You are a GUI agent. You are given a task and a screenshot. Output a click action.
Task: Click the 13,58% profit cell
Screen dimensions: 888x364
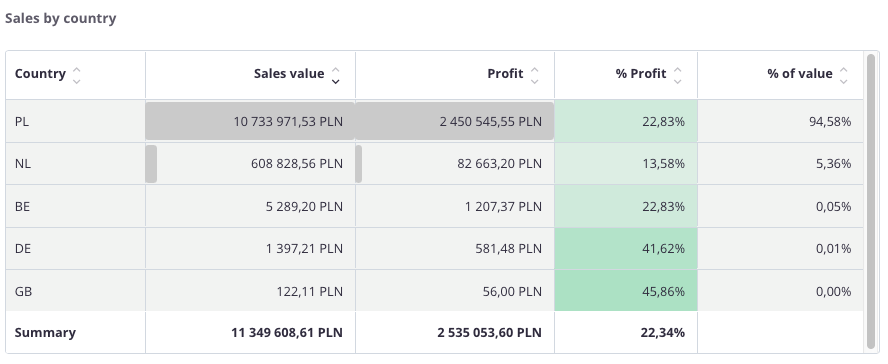point(626,164)
